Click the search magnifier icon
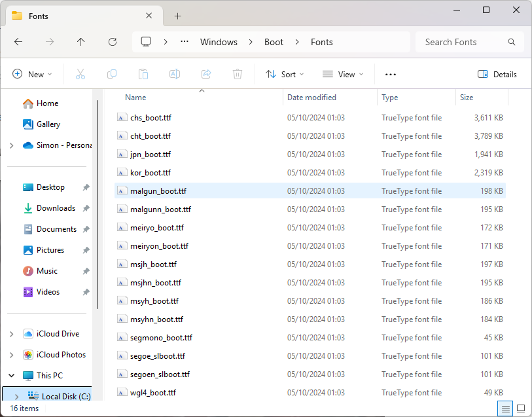Screen dimensions: 532x417 pos(511,42)
